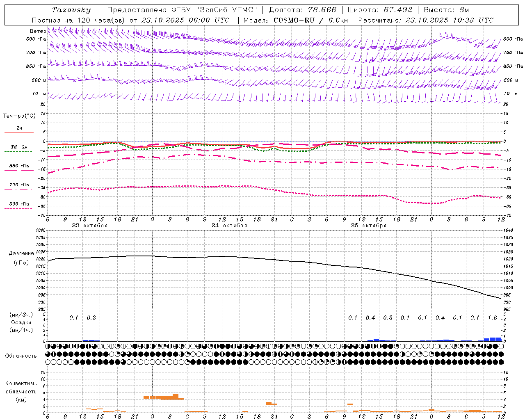Click the 700 гПа entry in temperature legend
The image size is (525, 420).
(19, 185)
